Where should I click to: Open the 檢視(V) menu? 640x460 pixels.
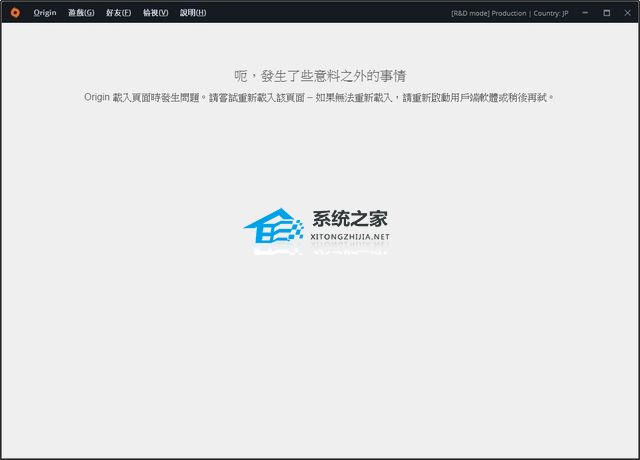156,13
